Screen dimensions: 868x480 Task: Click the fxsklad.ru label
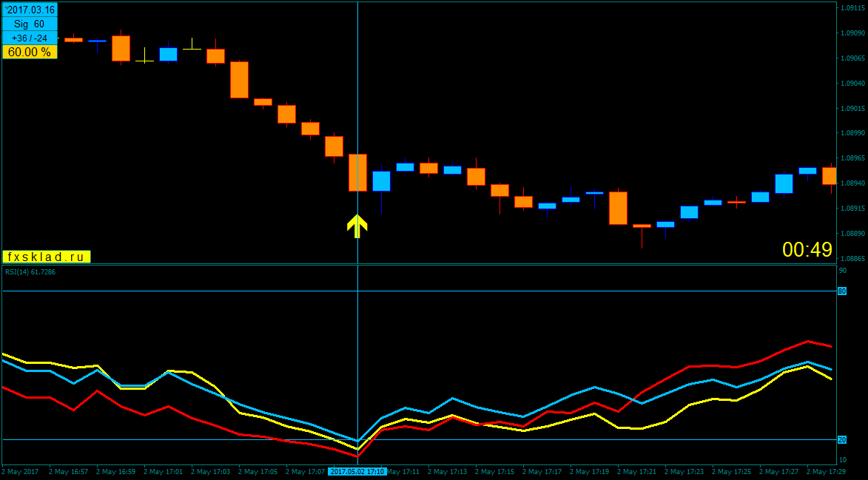point(46,257)
